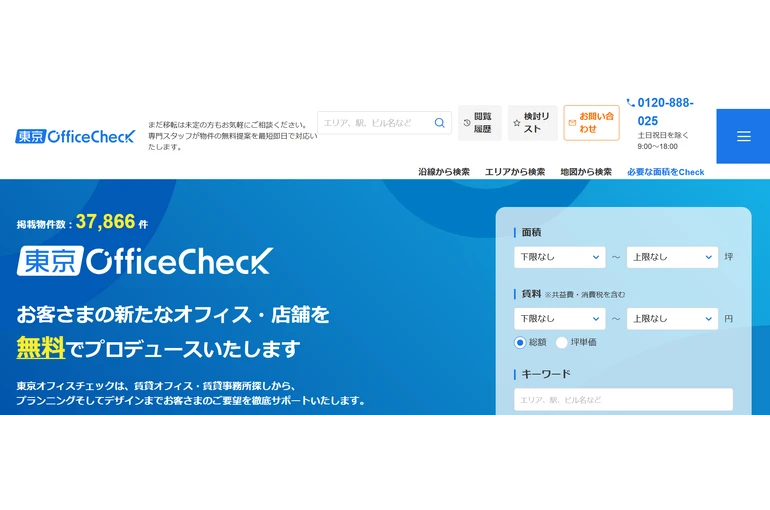Viewport: 770px width, 510px height.
Task: Click the large white 東京OfficeCheck banner logo
Action: point(145,261)
